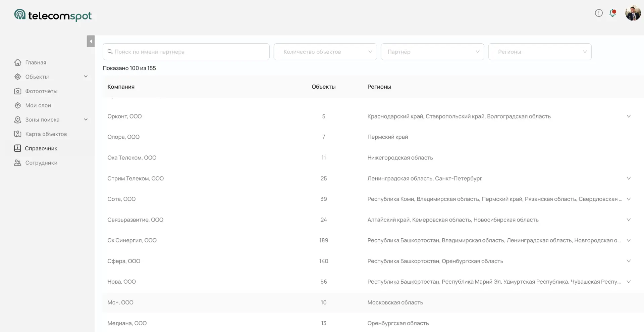Click the Регионы column header
This screenshot has width=644, height=332.
[x=379, y=87]
